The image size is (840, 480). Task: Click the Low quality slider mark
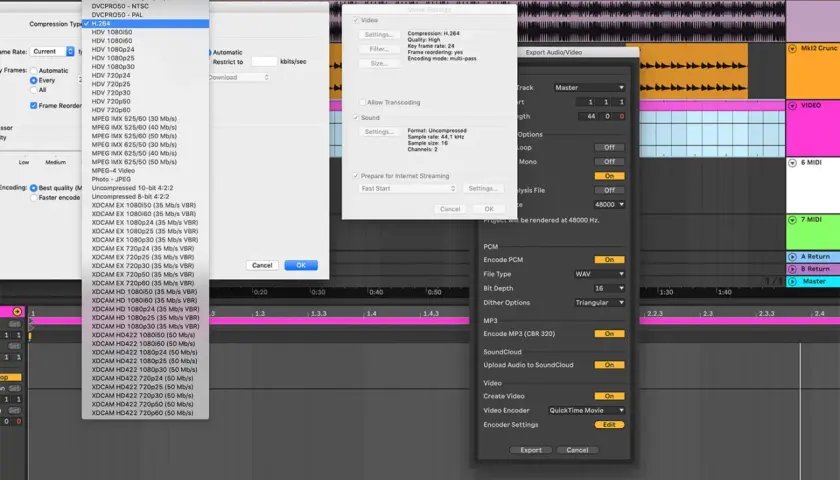(x=24, y=162)
